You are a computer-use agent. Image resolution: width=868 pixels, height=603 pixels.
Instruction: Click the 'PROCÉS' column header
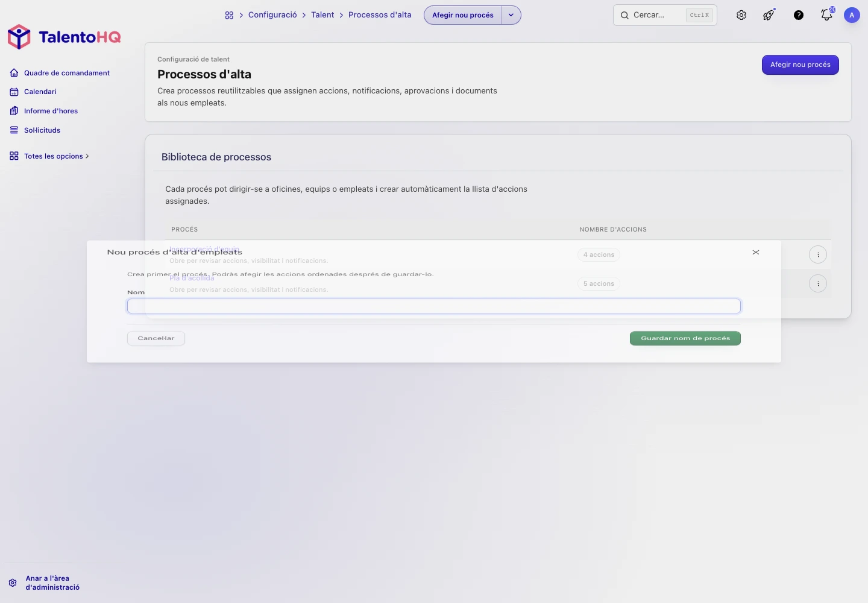pyautogui.click(x=184, y=230)
